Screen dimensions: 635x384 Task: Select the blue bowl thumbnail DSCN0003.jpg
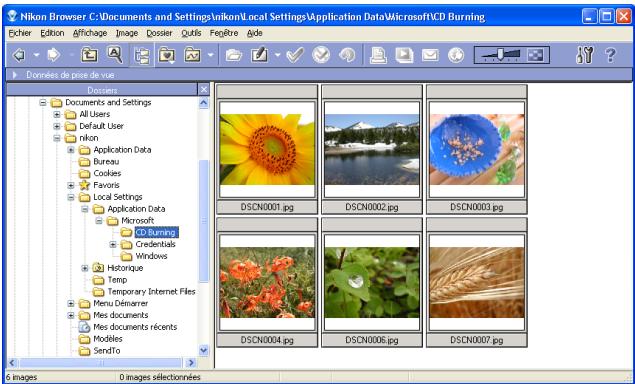tap(477, 149)
